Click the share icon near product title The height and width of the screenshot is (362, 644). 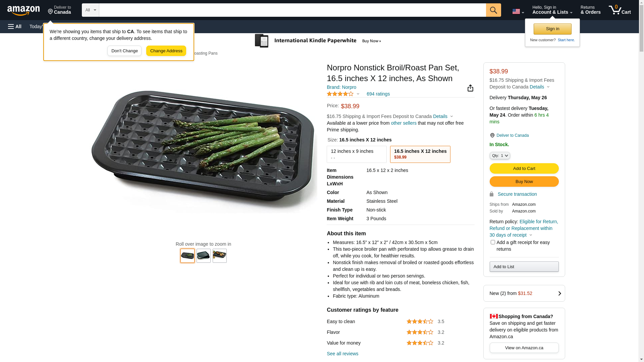pyautogui.click(x=470, y=88)
